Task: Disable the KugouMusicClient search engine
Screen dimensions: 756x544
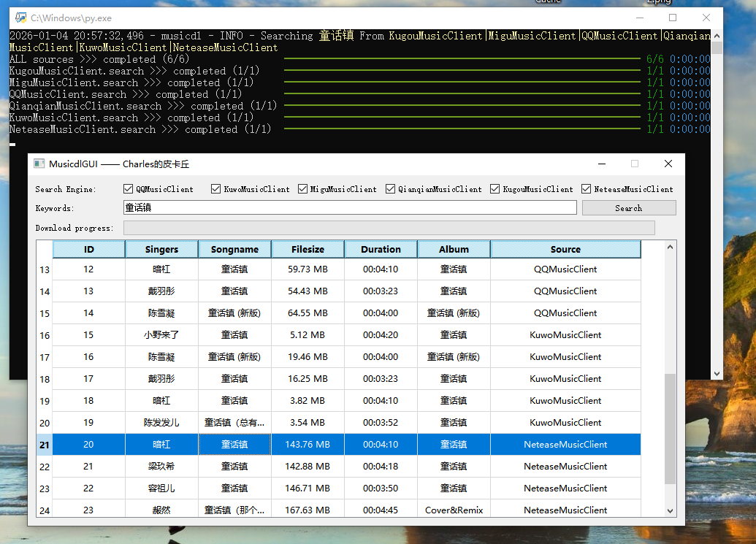Action: click(x=495, y=189)
